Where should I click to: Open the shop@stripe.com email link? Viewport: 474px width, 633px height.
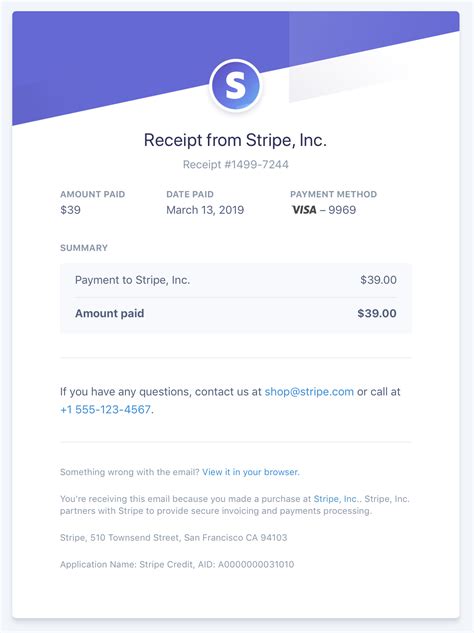tap(309, 392)
